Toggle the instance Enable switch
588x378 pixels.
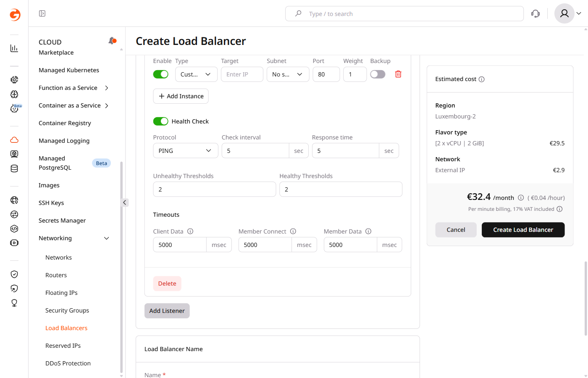[161, 74]
